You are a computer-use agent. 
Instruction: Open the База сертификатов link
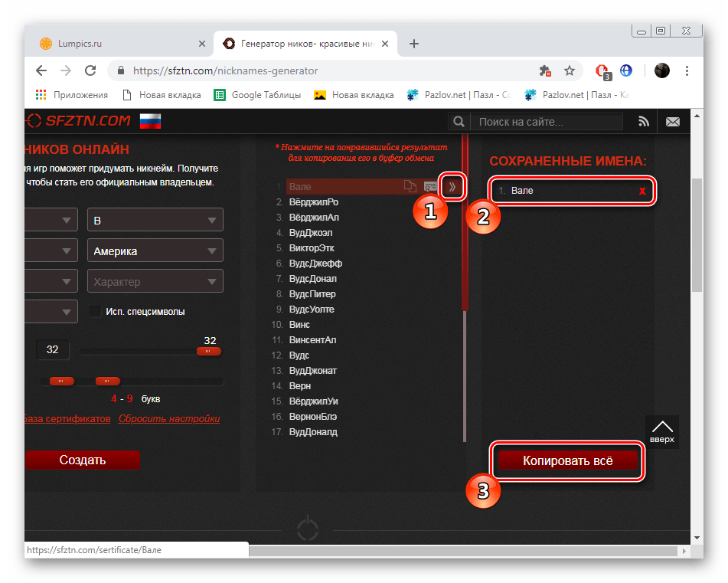pos(68,418)
